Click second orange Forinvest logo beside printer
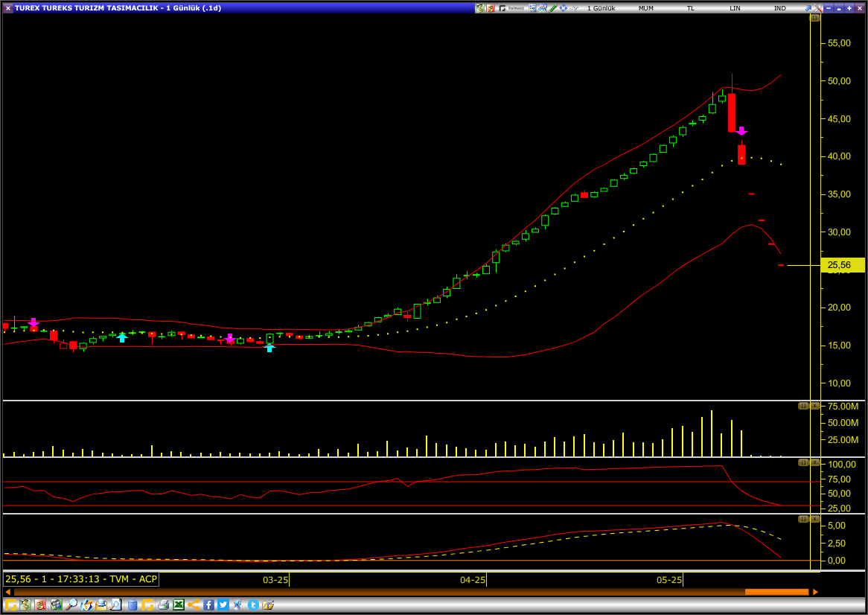 tap(148, 605)
